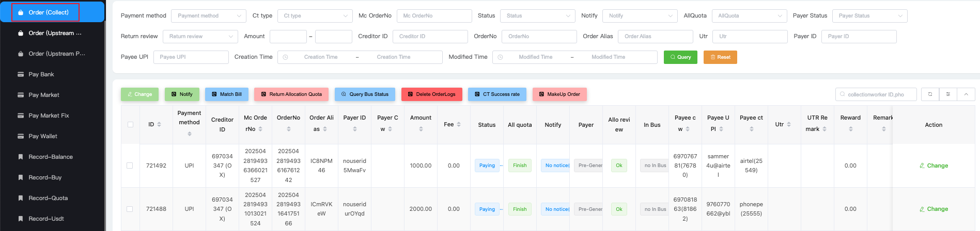Open Pay Market in the sidebar

[x=44, y=95]
